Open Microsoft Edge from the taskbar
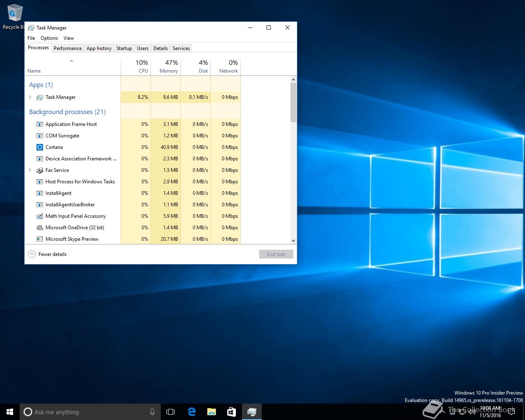The width and height of the screenshot is (525, 420). point(192,412)
